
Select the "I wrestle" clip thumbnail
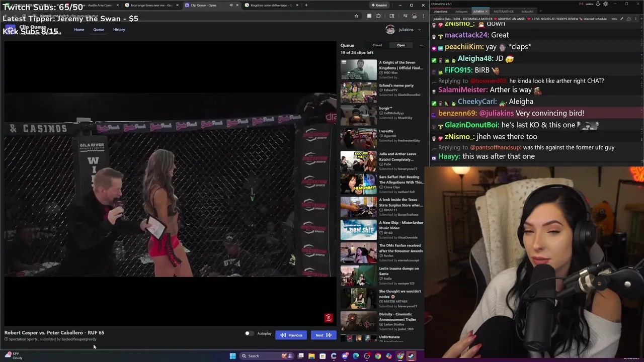(x=359, y=138)
